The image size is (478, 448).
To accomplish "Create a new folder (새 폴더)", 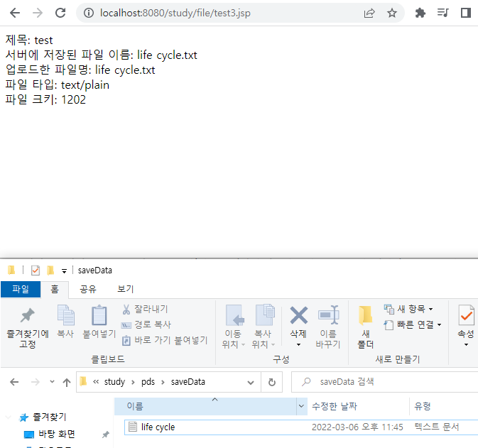I will [365, 327].
